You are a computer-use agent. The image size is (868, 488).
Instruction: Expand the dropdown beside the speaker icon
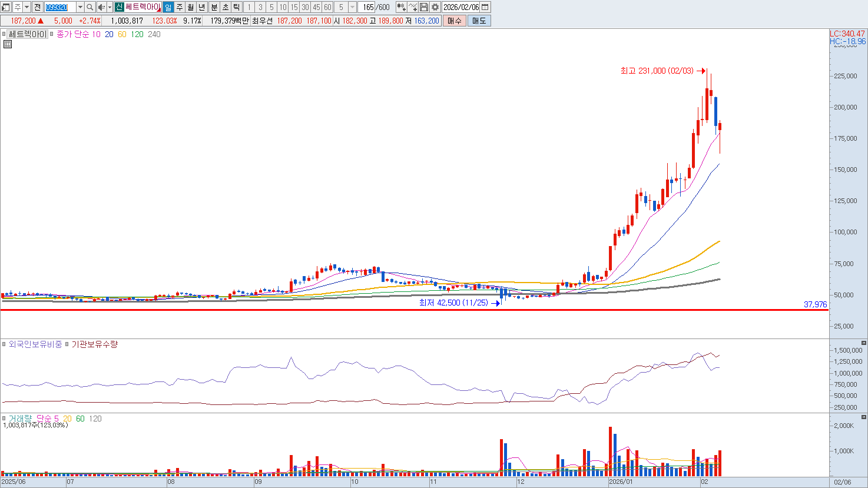[110, 7]
